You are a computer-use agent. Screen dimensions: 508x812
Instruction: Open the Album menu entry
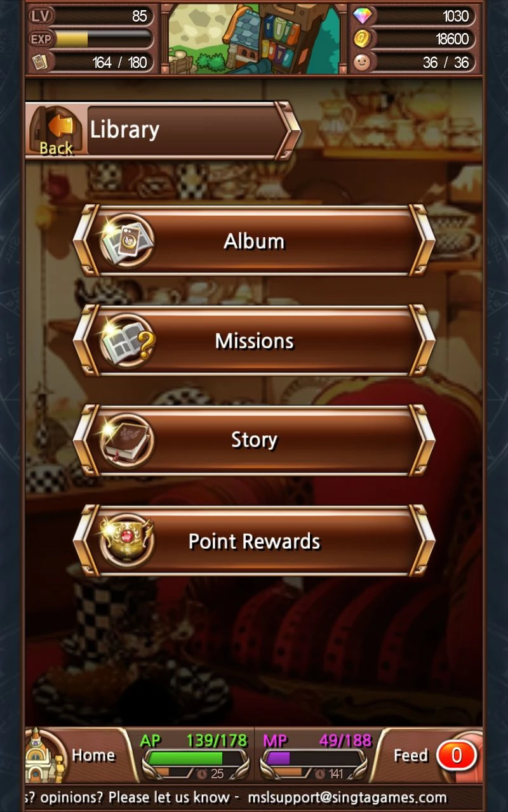(x=254, y=240)
